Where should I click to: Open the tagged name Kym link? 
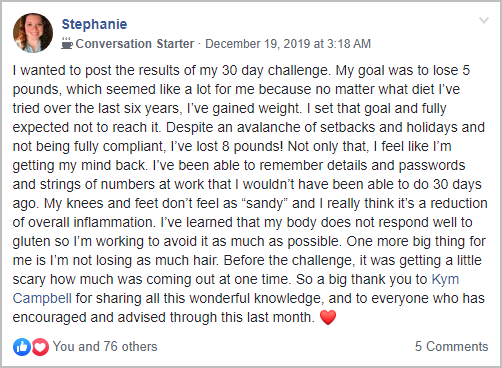point(445,279)
